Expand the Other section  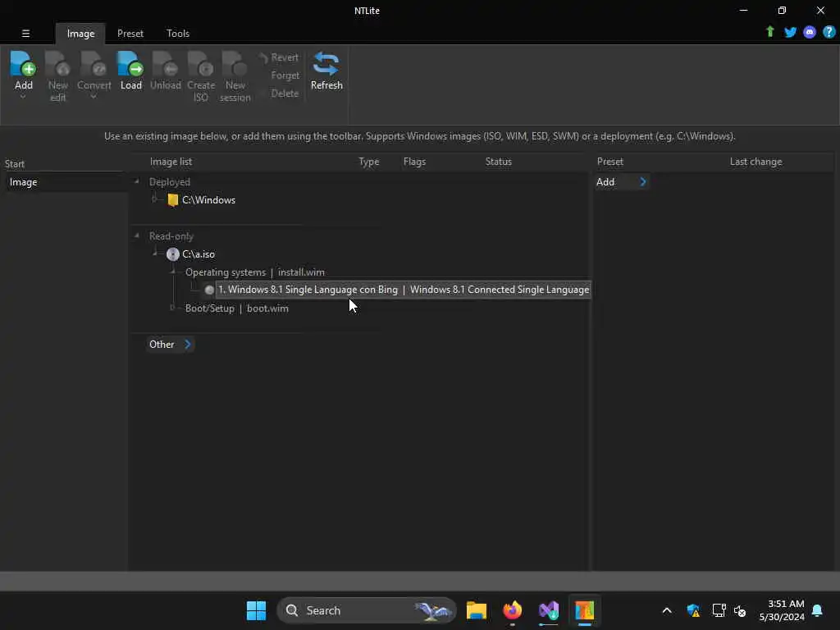point(170,344)
